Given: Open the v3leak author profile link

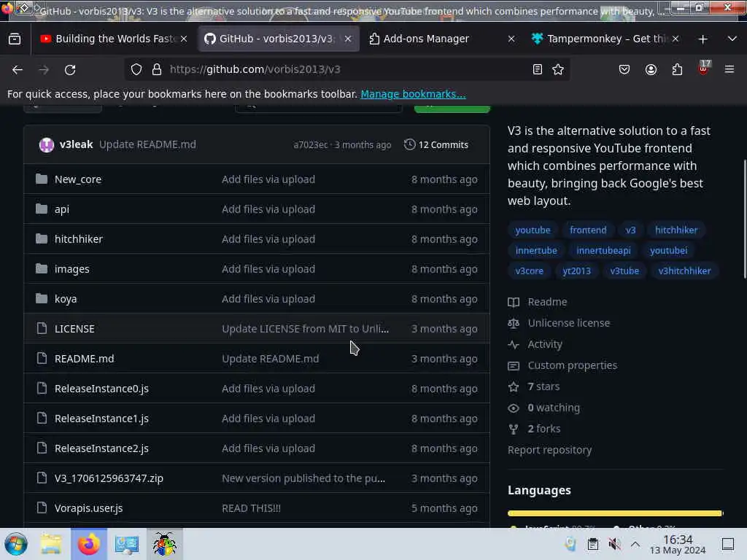Looking at the screenshot, I should [x=76, y=144].
